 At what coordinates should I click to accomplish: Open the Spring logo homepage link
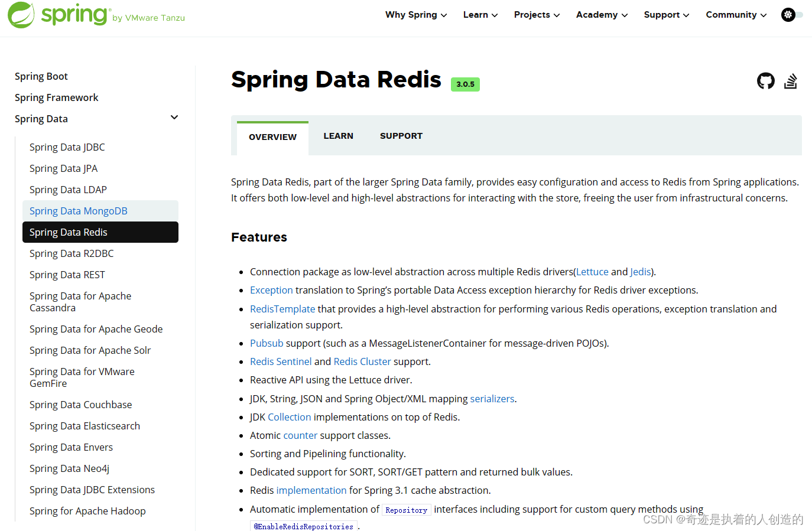coord(96,15)
